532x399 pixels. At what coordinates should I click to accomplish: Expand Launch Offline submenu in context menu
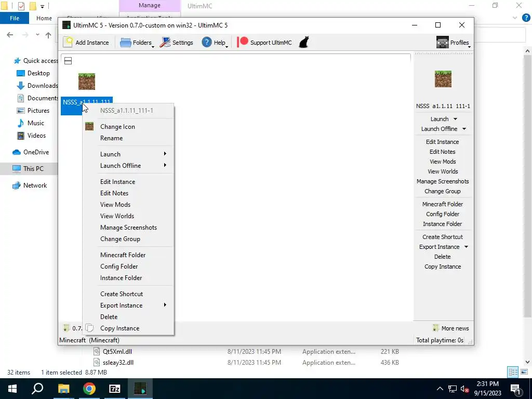coord(128,166)
